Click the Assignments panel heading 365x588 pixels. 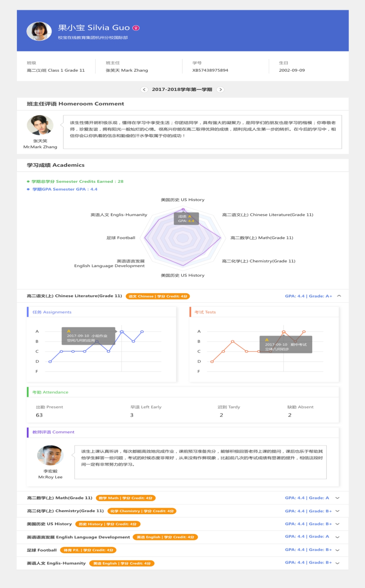pos(52,312)
